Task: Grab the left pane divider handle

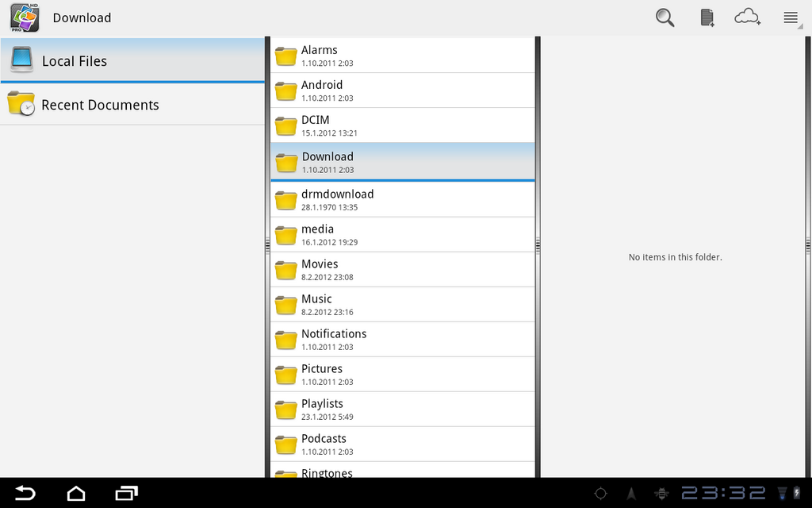Action: coord(267,247)
